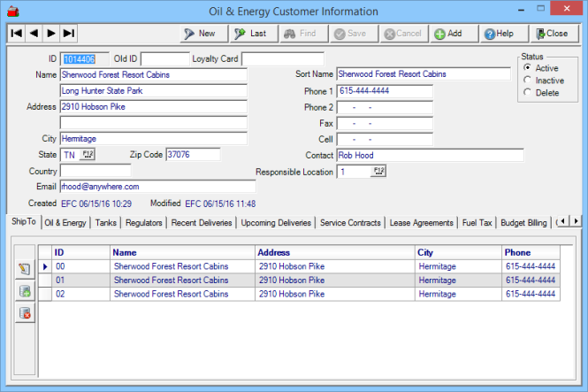Switch to the Tanks tab

[x=105, y=222]
